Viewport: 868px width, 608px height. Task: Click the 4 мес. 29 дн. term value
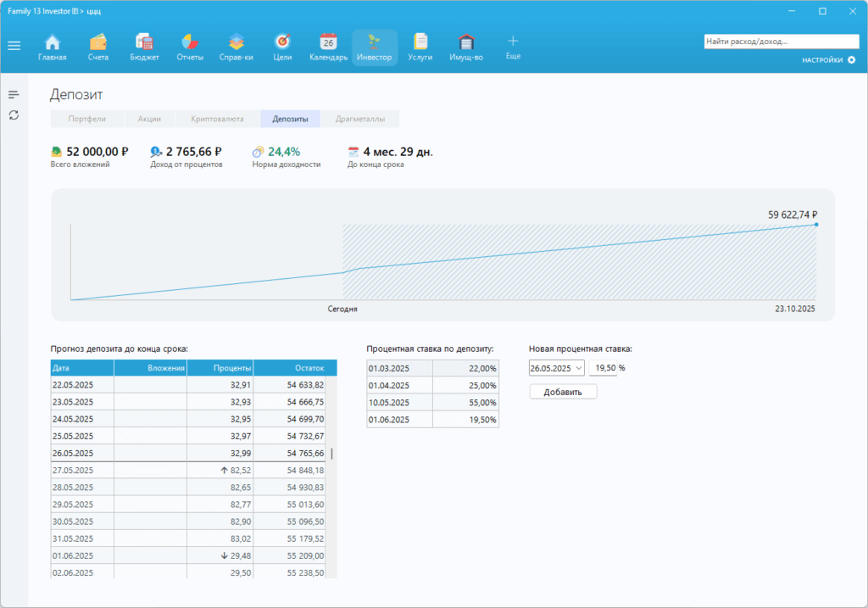point(398,152)
